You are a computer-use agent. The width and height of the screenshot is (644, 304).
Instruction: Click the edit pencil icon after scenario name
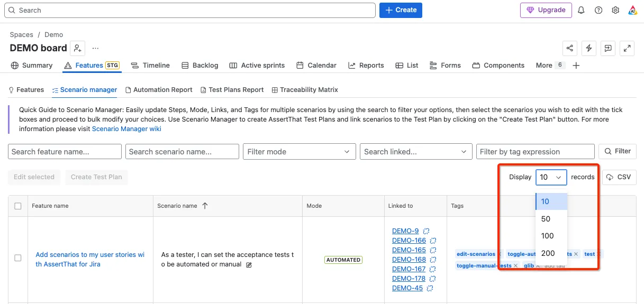click(249, 264)
